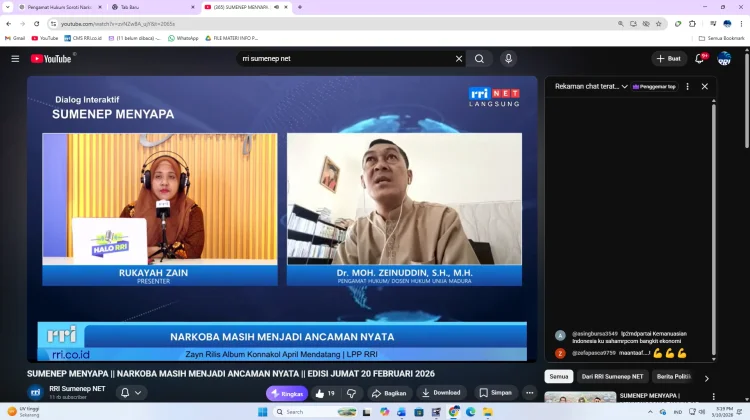Open Gmail bookmark
Image resolution: width=750 pixels, height=420 pixels.
15,38
